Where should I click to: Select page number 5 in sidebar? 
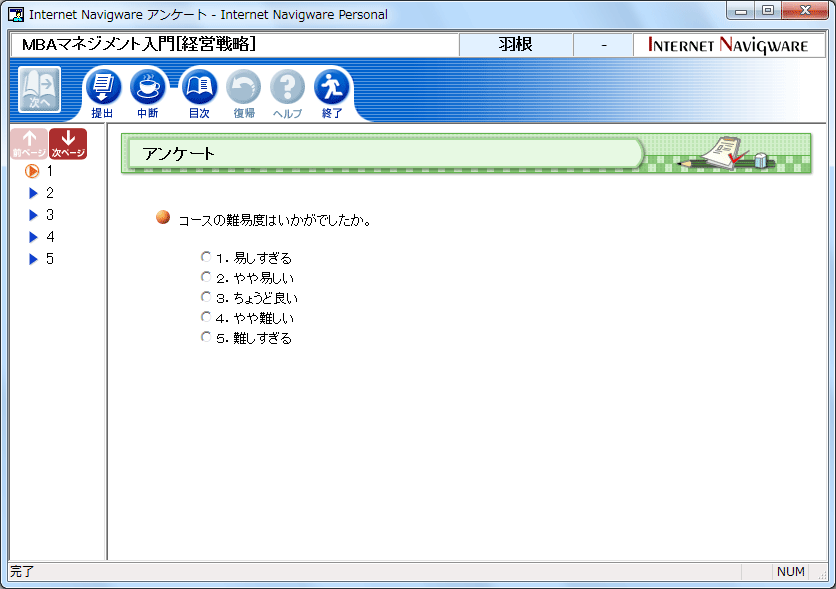[50, 259]
